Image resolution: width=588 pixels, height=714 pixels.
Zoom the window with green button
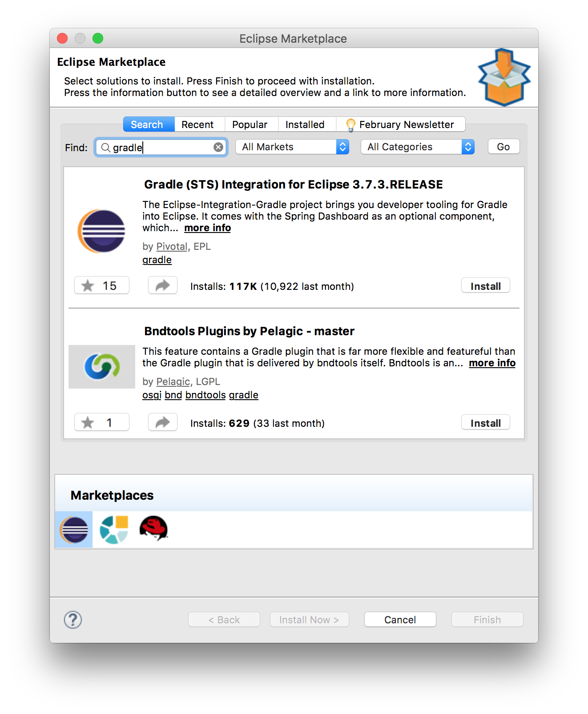pos(98,39)
